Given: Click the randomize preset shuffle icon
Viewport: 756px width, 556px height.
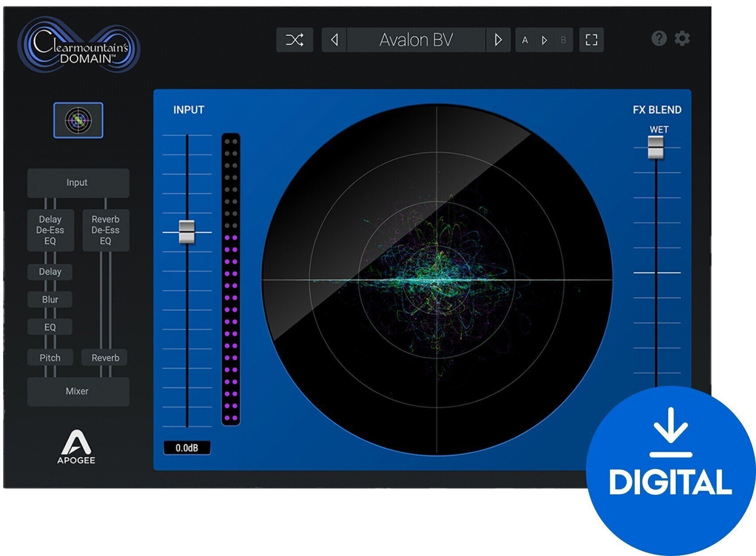Looking at the screenshot, I should point(294,40).
